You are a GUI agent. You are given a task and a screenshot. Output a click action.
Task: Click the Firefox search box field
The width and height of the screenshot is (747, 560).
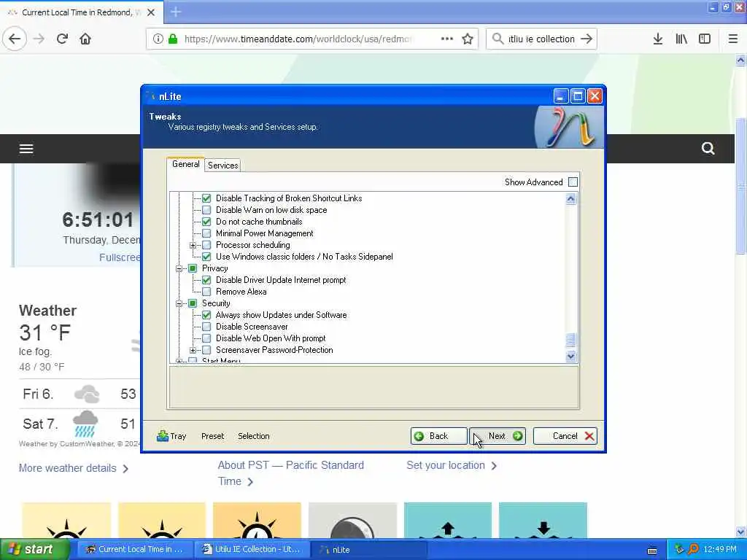tap(541, 39)
